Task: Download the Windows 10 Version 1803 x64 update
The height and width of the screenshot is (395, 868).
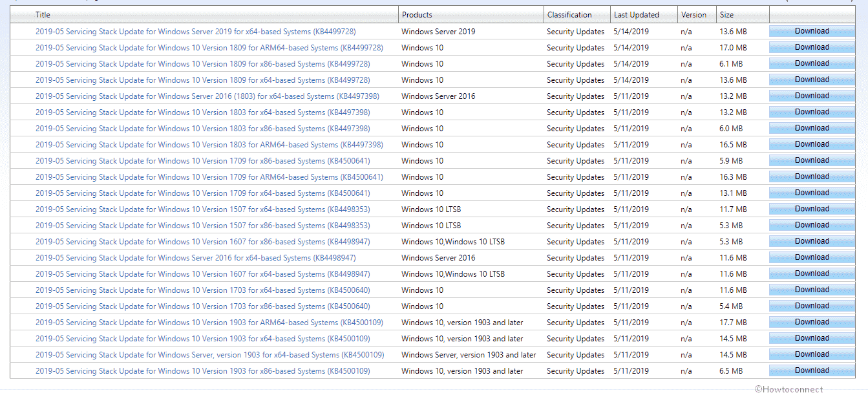Action: [812, 112]
